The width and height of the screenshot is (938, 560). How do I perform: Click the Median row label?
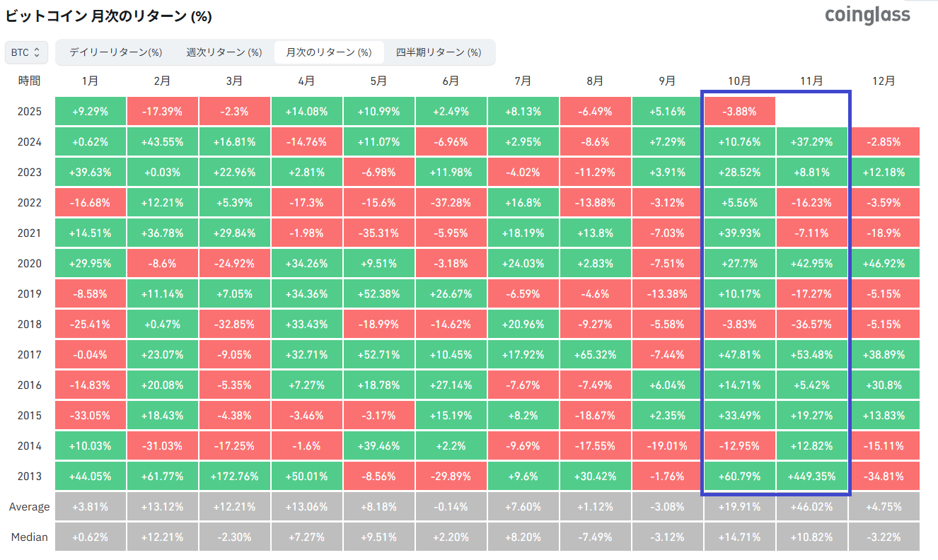click(29, 537)
